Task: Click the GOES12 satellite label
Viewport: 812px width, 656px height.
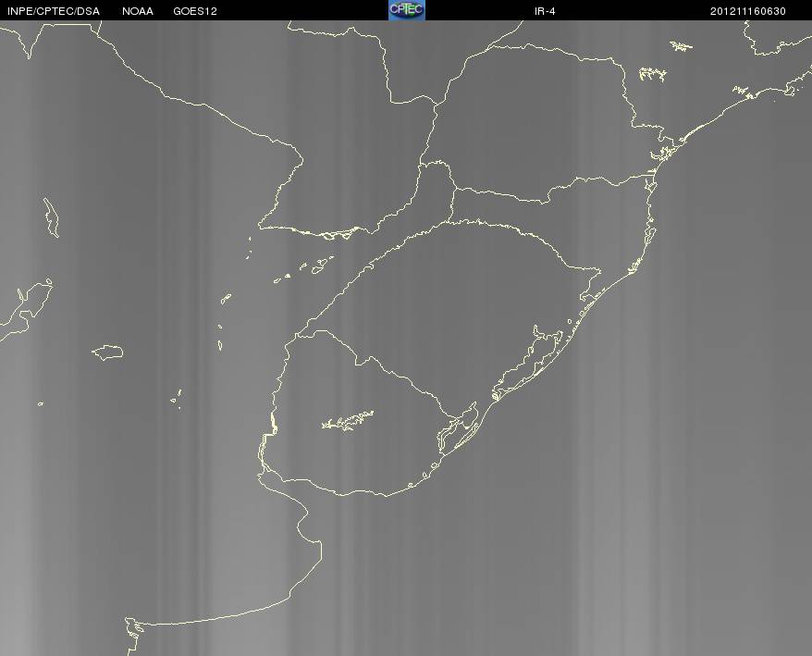Action: [195, 11]
